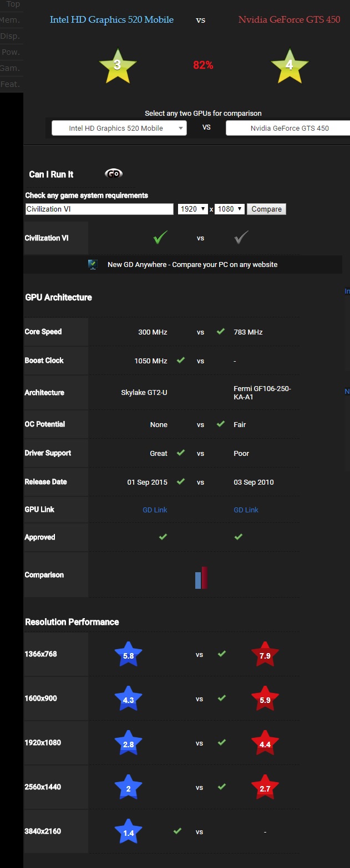The width and height of the screenshot is (350, 868).
Task: Click the Great driver support value
Action: (159, 453)
